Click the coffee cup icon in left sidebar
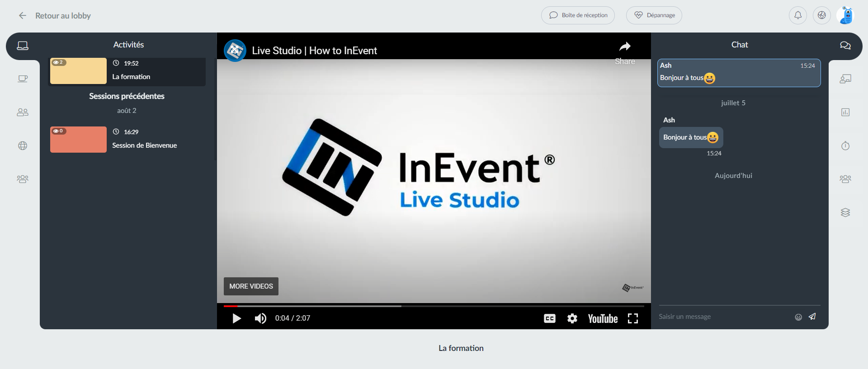Image resolution: width=868 pixels, height=369 pixels. [x=23, y=79]
